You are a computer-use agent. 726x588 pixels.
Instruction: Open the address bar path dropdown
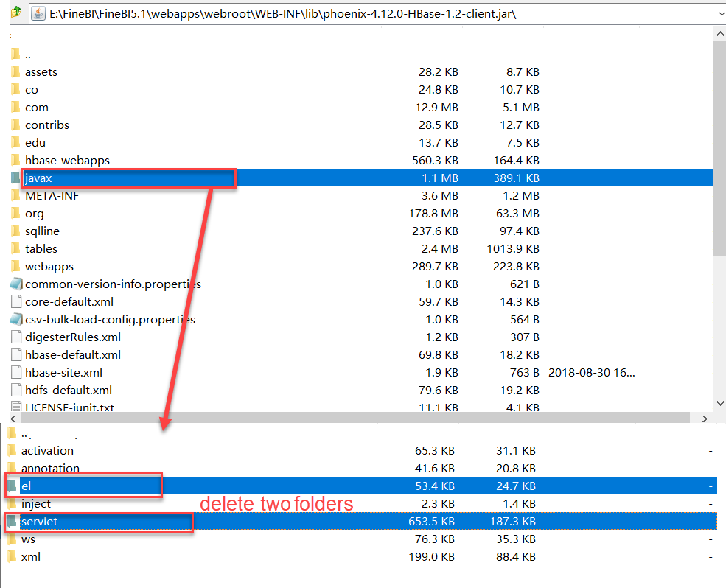tap(720, 14)
